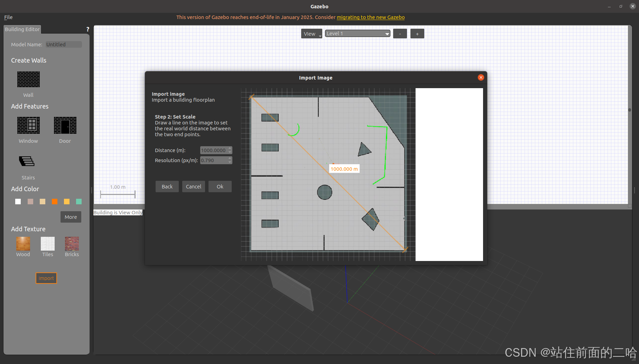The width and height of the screenshot is (639, 364).
Task: Open the File menu
Action: [x=8, y=17]
